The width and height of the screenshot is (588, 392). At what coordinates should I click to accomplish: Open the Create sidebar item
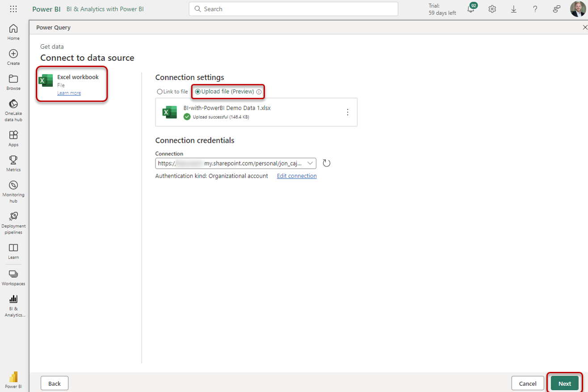[x=13, y=57]
